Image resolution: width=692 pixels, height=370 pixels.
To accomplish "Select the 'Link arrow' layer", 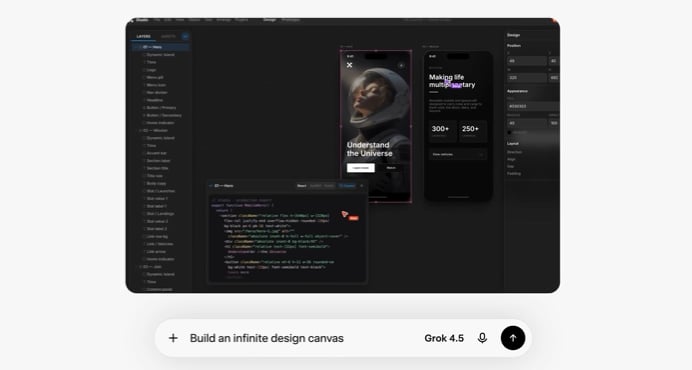I will click(x=156, y=252).
